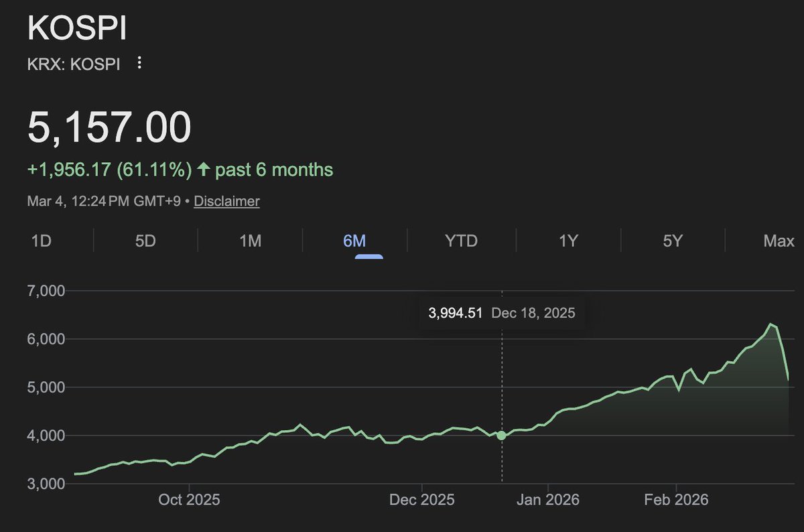Screen dimensions: 804x532
Task: Click the 5,000 y-axis label
Action: 46,387
